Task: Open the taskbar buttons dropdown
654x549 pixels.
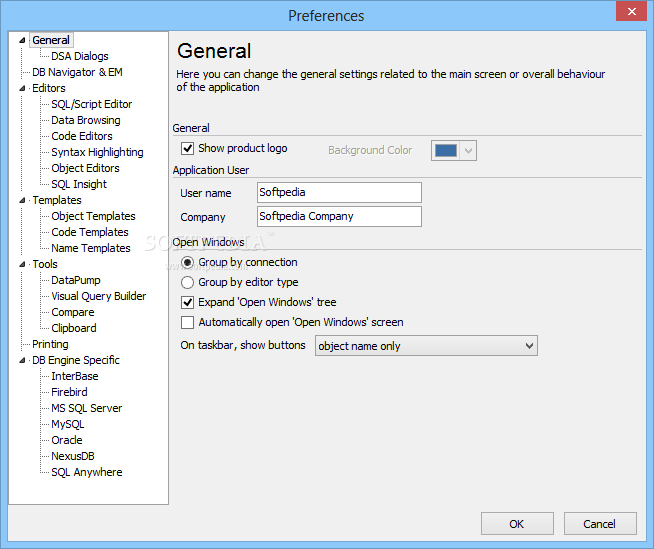Action: [426, 346]
